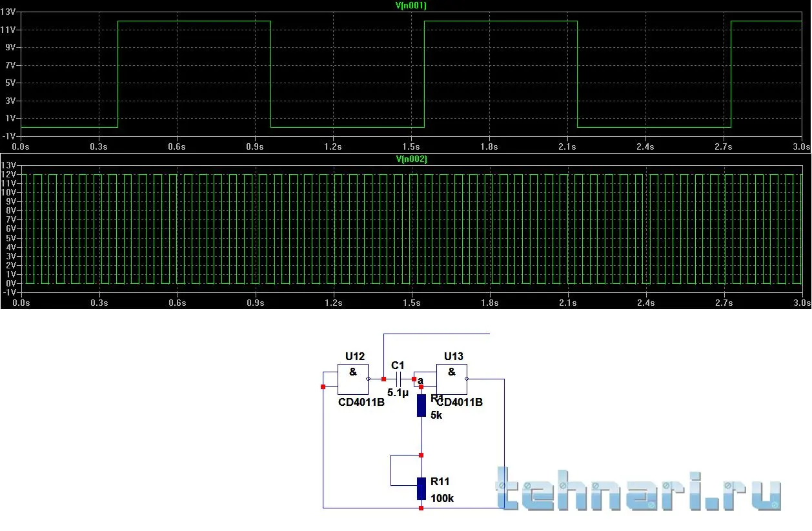Click the -1V tick in V(n001) pane
Image resolution: width=812 pixels, height=531 pixels.
[x=9, y=135]
